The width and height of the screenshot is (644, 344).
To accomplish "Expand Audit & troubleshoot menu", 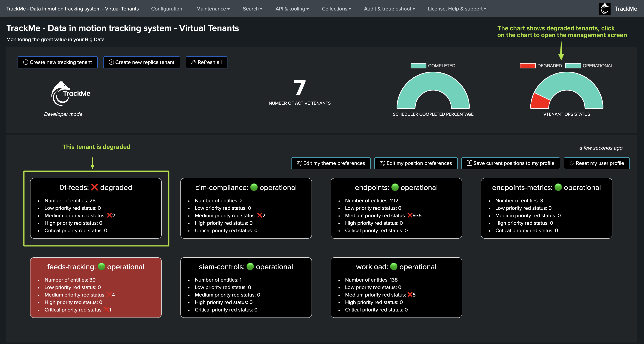I will click(x=389, y=9).
